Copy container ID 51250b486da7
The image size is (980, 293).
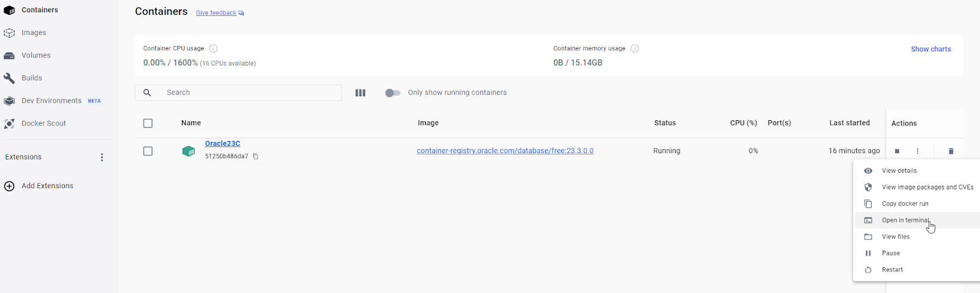[x=255, y=156]
